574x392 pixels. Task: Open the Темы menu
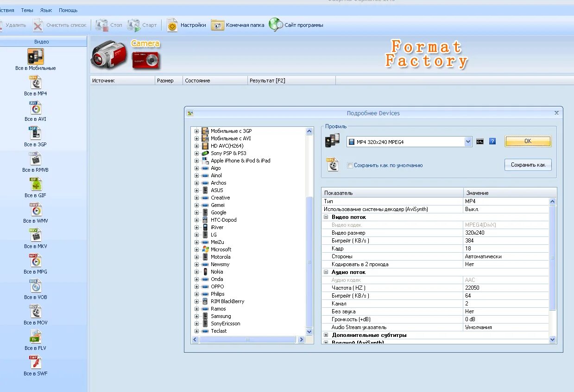pyautogui.click(x=27, y=10)
